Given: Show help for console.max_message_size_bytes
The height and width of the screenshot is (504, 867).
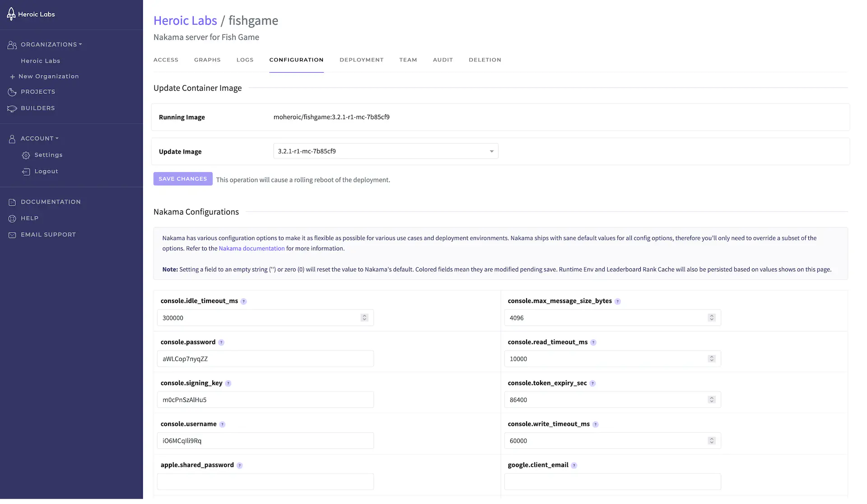Looking at the screenshot, I should coord(618,302).
